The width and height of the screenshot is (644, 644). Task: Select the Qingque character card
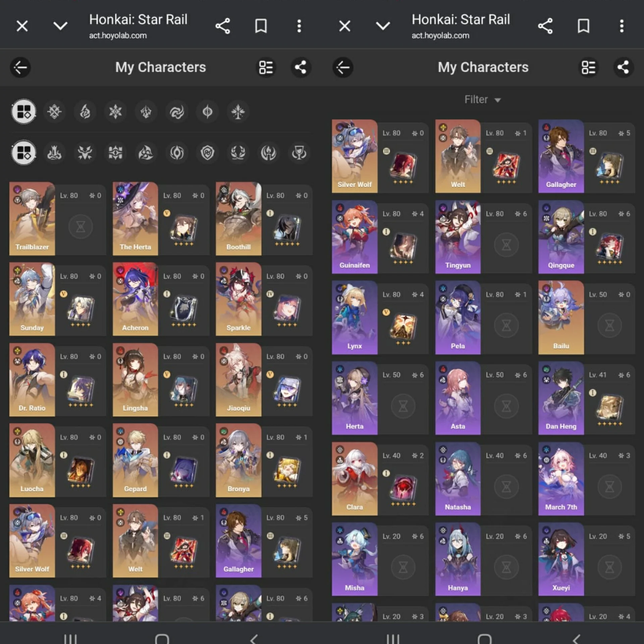(587, 237)
